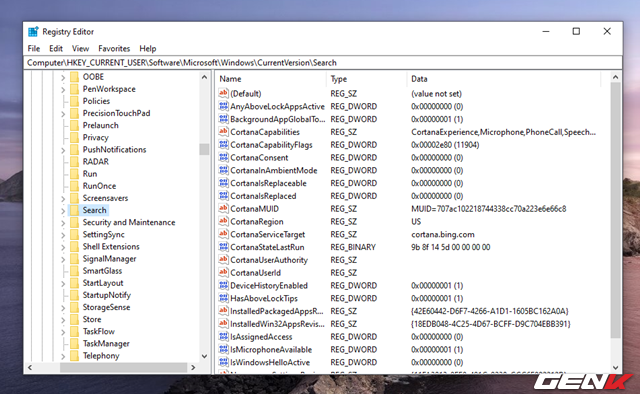Viewport: 640px width, 394px height.
Task: Click the CortanaIsReplaced DWORD icon
Action: [x=223, y=196]
